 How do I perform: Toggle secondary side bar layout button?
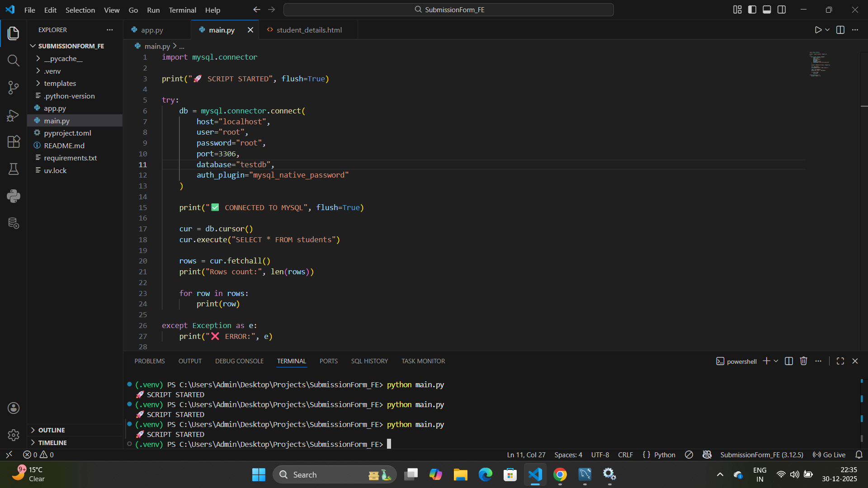[x=782, y=9]
